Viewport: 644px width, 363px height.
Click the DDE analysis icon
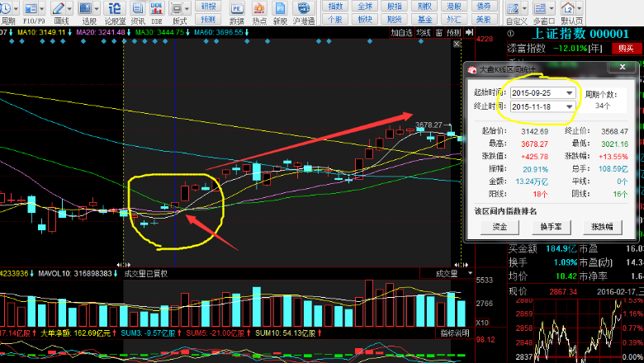[157, 12]
